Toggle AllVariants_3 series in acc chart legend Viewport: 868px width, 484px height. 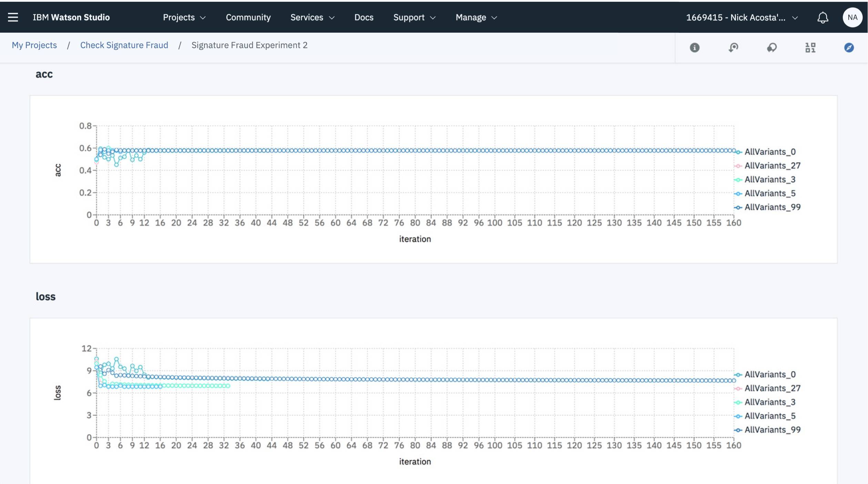765,179
